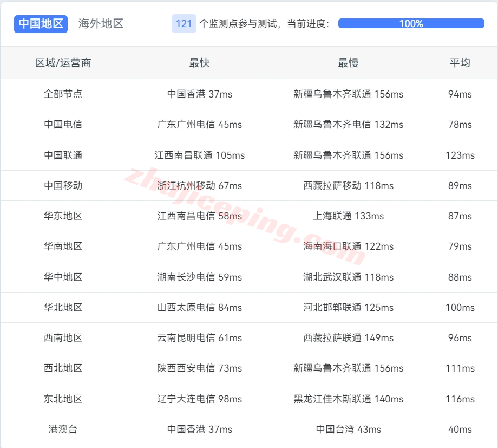The height and width of the screenshot is (448, 498).
Task: Click 中国香港 37ms in 全部节点 row
Action: [x=199, y=94]
